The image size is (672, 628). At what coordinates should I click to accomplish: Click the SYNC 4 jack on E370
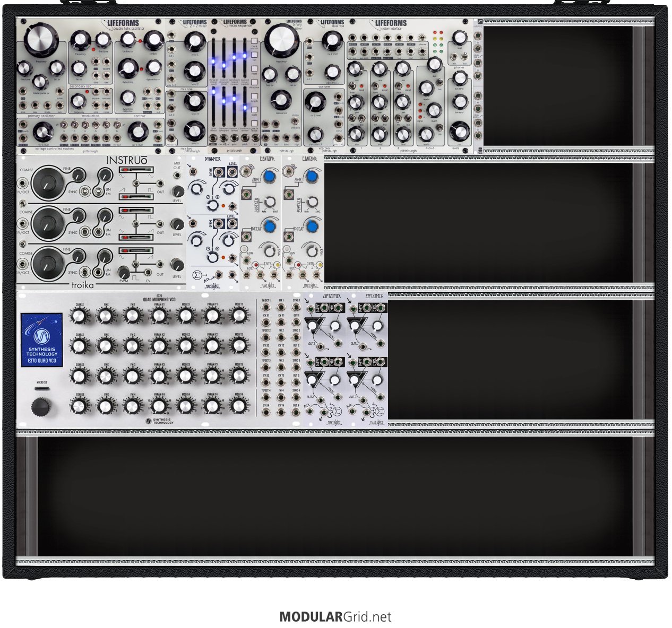pyautogui.click(x=296, y=397)
